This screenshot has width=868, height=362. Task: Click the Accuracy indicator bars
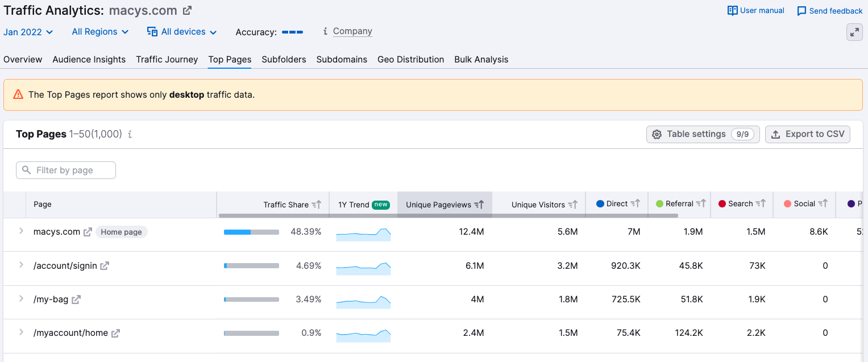point(292,32)
